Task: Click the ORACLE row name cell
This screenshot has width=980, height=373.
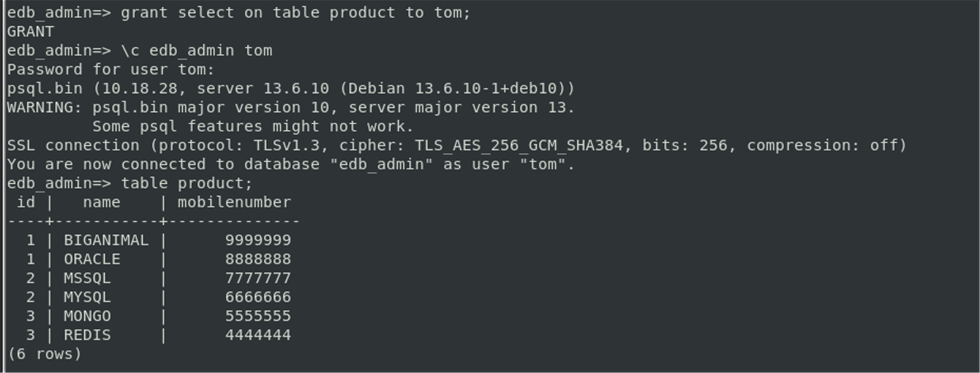Action: (92, 259)
